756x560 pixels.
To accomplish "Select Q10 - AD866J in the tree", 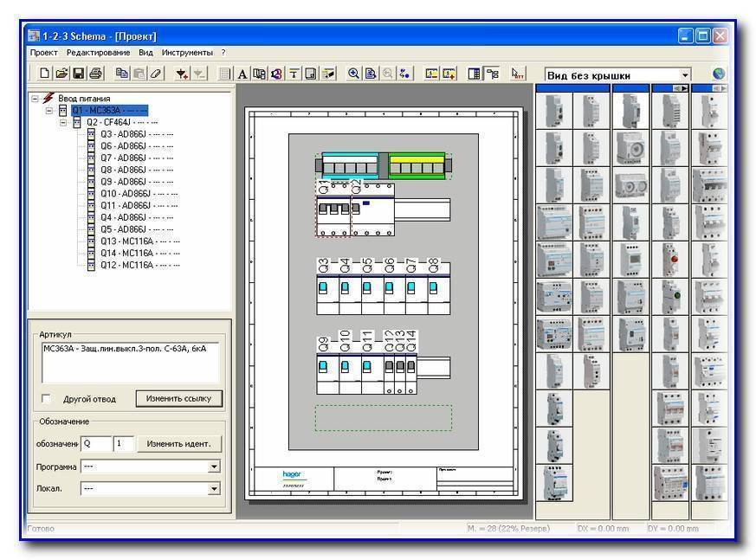I will 125,193.
